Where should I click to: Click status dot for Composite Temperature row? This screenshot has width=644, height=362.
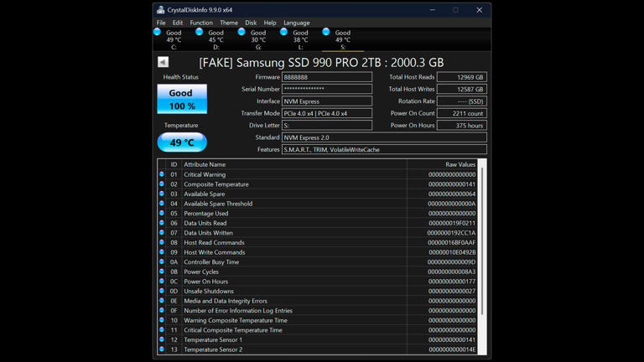(x=162, y=184)
